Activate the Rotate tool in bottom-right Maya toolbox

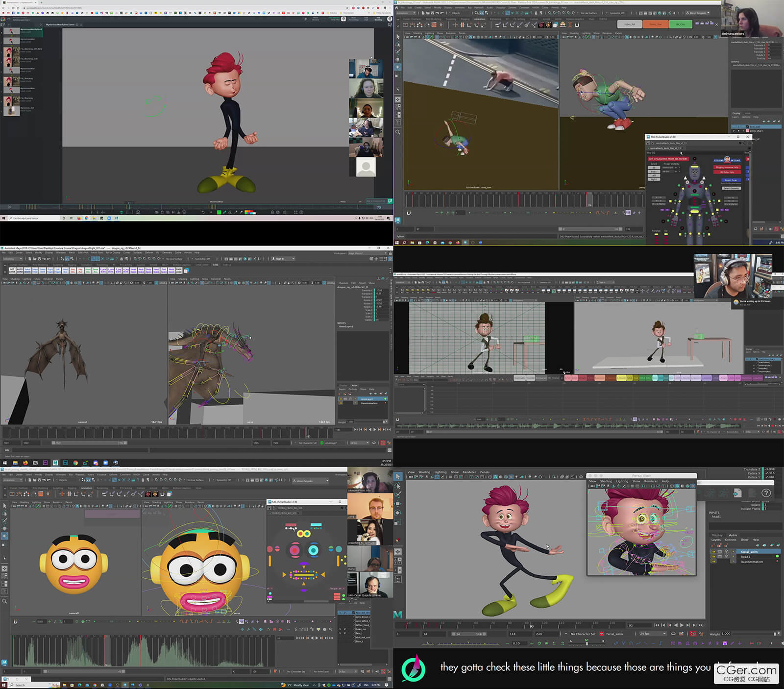(398, 513)
